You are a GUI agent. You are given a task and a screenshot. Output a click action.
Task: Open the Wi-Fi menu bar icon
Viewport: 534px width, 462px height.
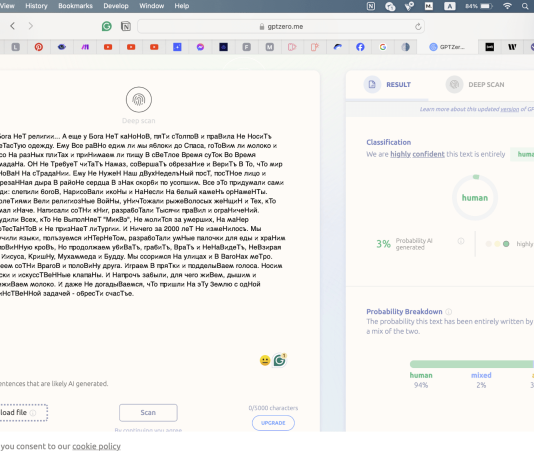click(x=507, y=6)
